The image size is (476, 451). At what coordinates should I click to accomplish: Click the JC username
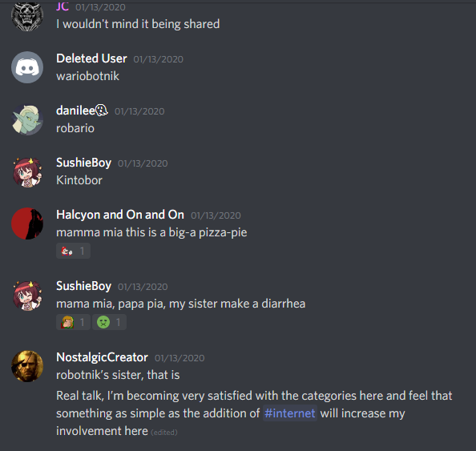(x=63, y=6)
